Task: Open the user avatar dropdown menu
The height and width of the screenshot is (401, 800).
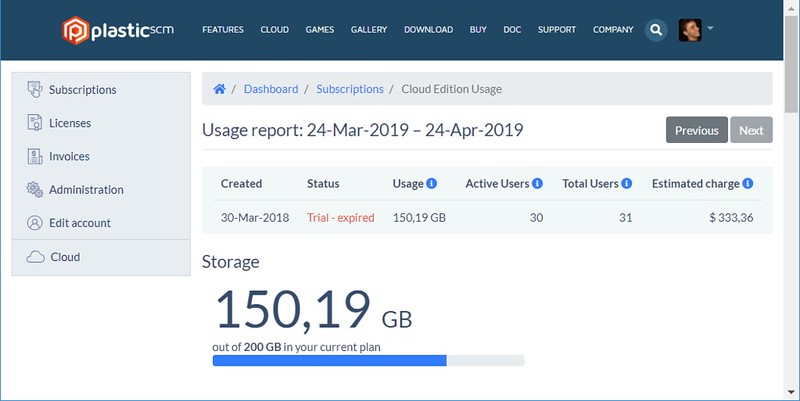Action: coord(696,30)
